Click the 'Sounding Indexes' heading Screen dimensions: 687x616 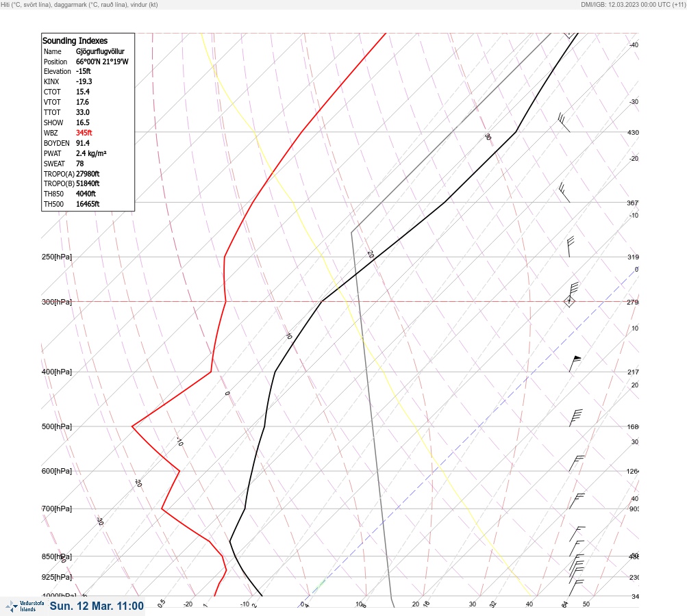[x=75, y=40]
